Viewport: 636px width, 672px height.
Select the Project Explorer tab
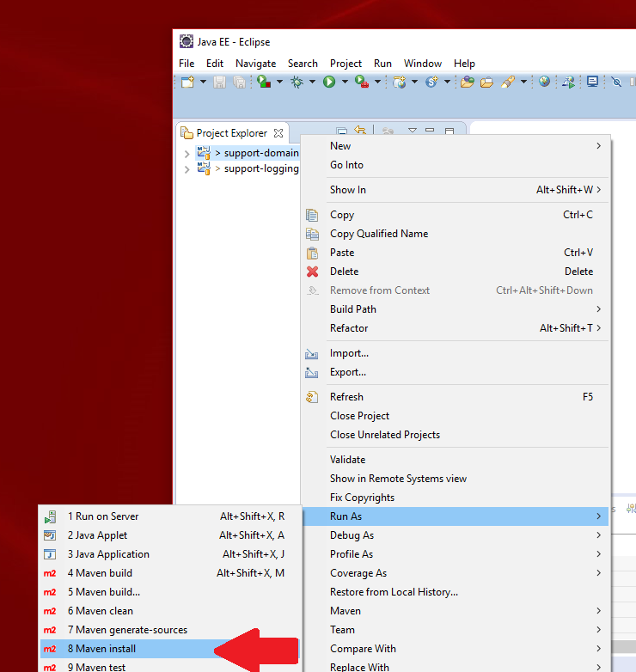pos(231,133)
